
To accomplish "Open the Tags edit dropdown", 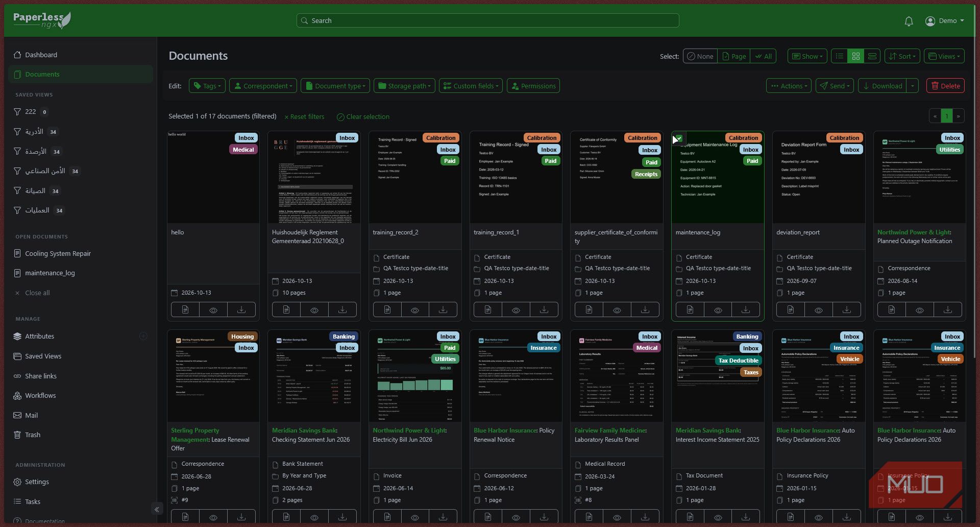I will (x=207, y=86).
